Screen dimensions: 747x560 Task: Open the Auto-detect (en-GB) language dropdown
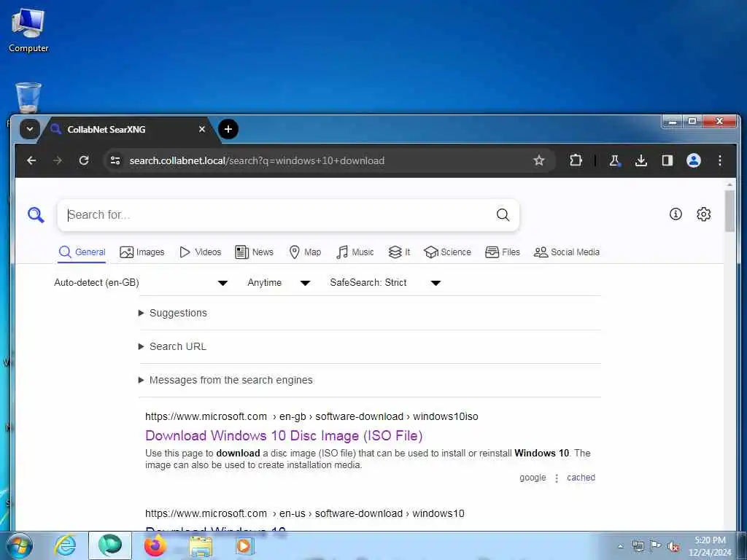(141, 282)
